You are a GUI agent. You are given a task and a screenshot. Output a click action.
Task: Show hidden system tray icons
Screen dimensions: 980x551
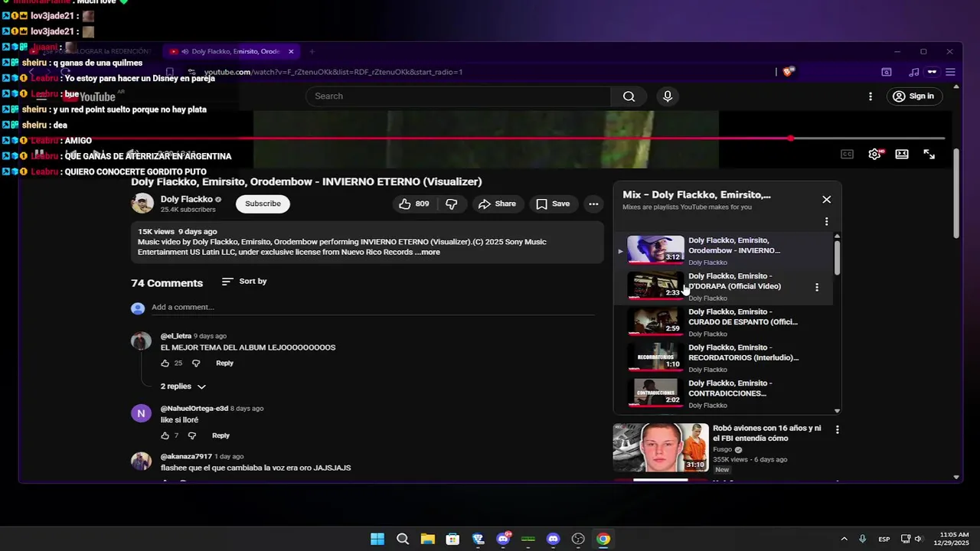(844, 539)
